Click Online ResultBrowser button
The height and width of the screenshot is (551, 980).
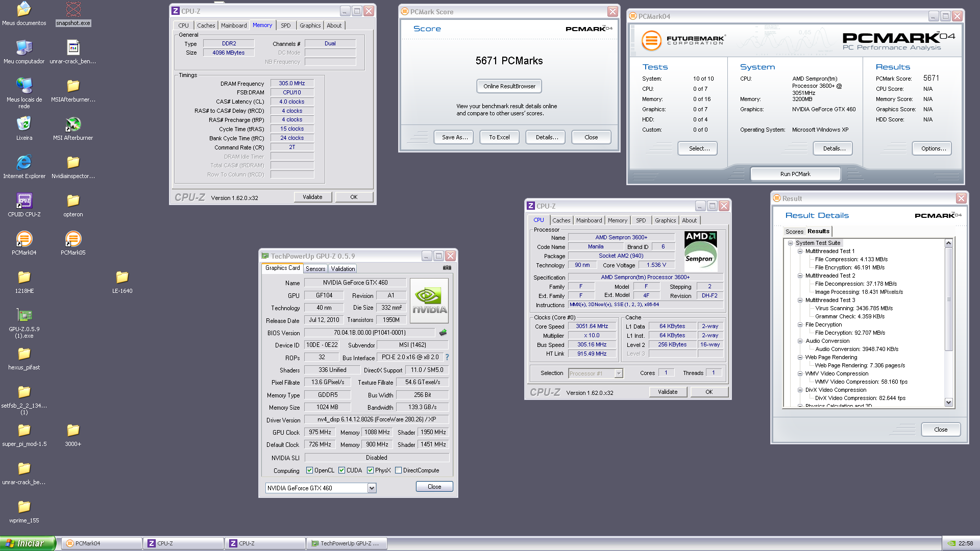point(509,86)
